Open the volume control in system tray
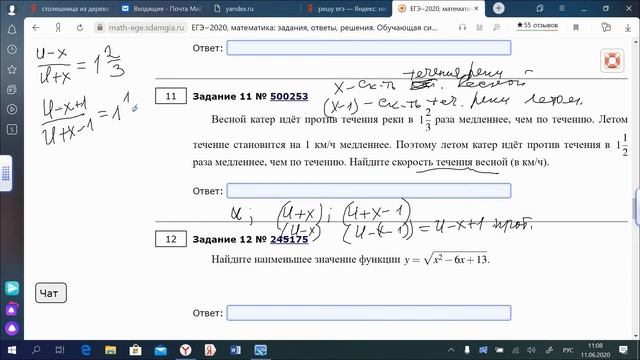640x360 pixels. [x=531, y=350]
